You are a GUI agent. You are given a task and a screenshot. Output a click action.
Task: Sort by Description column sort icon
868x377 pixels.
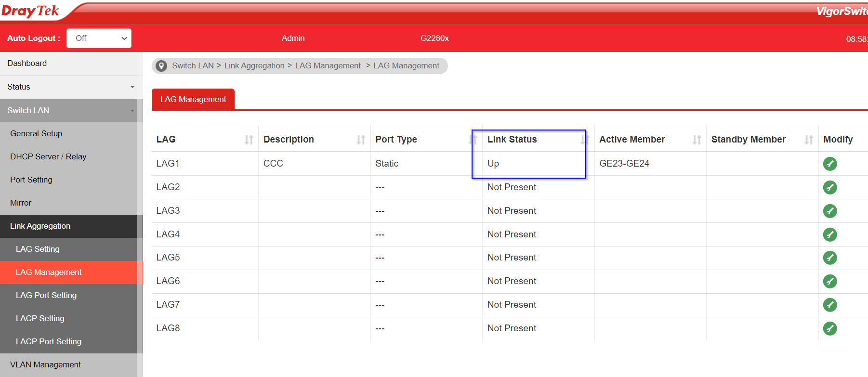tap(361, 140)
